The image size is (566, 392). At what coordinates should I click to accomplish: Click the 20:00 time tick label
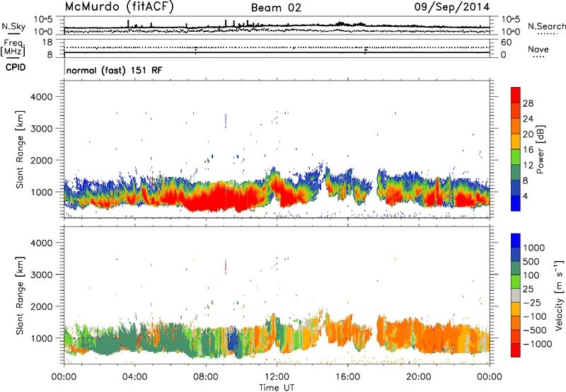418,377
